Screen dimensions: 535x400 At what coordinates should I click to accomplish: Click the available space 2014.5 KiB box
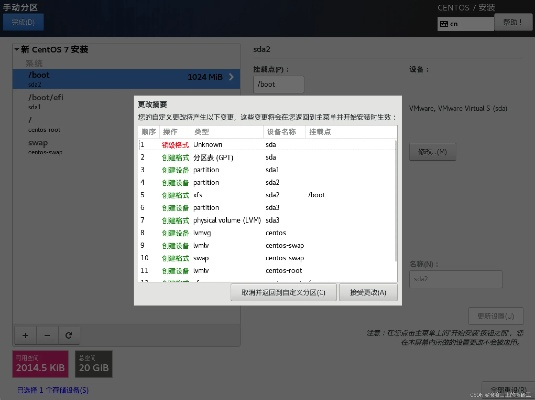click(40, 364)
